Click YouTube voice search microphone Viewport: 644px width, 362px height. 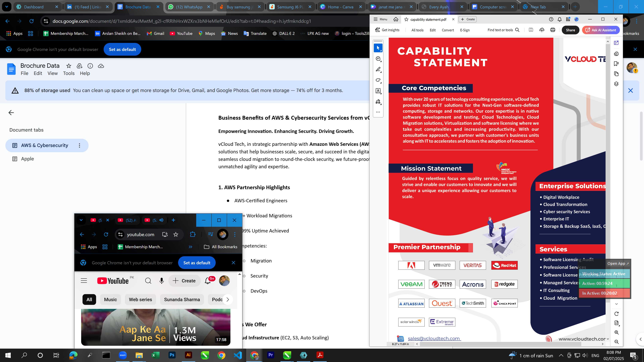pos(162,281)
